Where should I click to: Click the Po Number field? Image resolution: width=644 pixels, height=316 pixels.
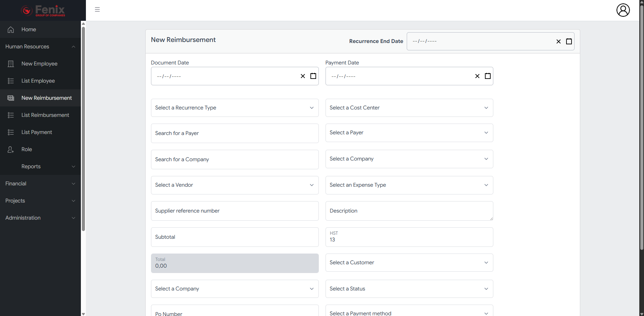point(235,311)
